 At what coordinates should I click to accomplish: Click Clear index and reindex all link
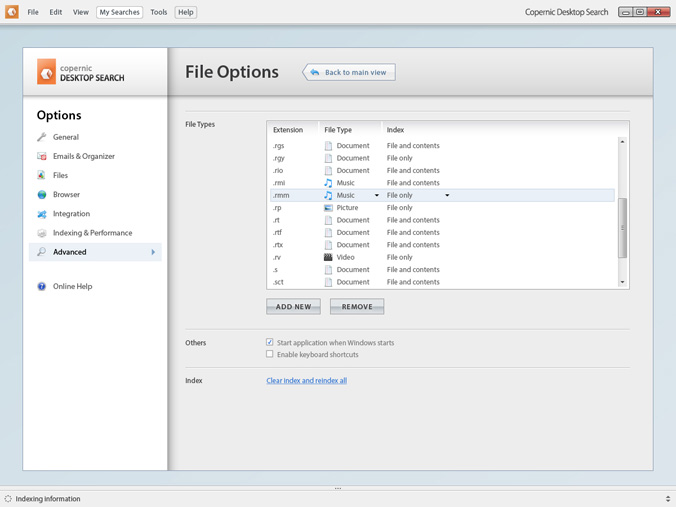tap(306, 381)
